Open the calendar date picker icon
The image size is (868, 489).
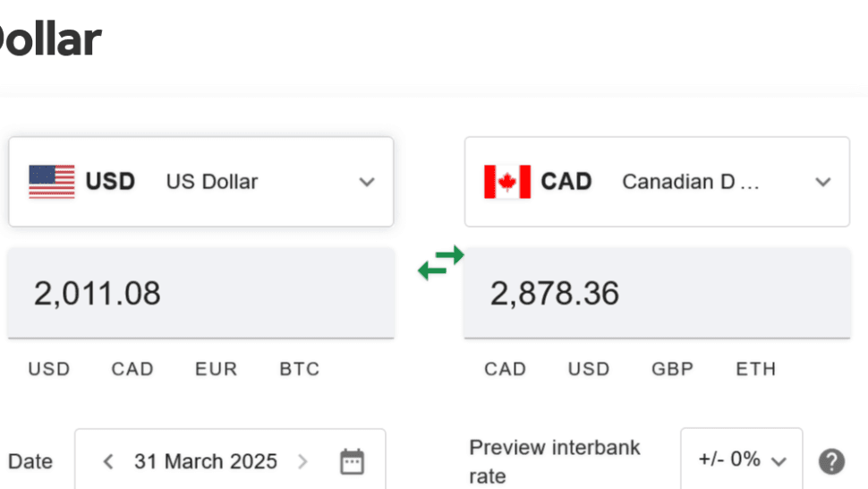click(353, 462)
